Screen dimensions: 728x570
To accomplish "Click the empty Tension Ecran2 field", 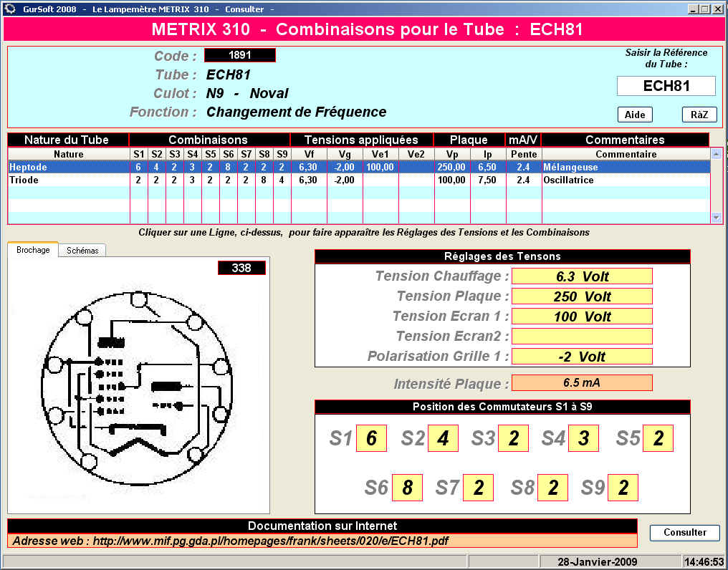I will point(582,336).
